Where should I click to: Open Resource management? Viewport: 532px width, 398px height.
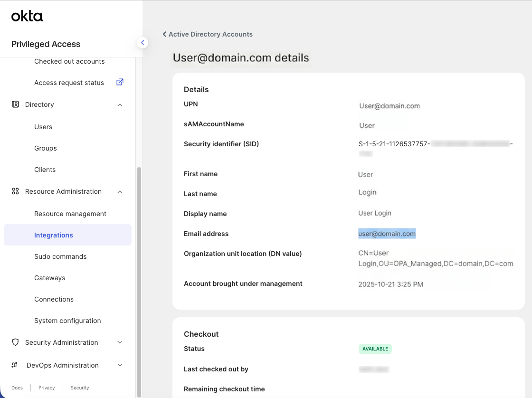[x=70, y=214]
